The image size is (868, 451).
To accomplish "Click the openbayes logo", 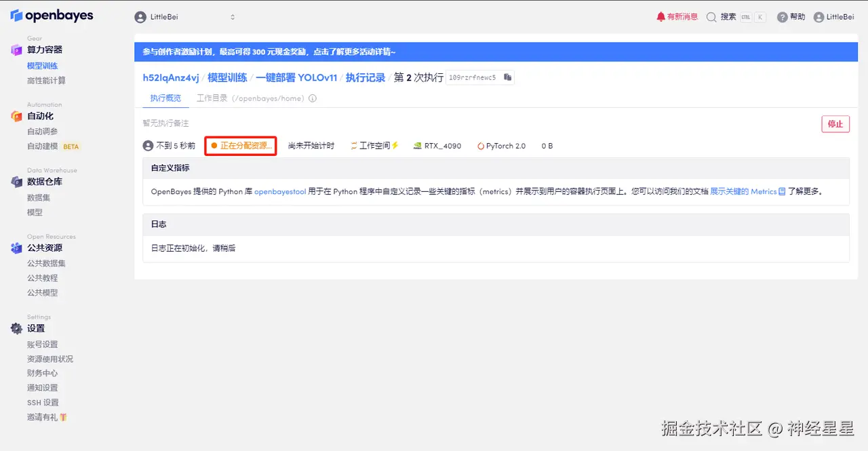I will (x=51, y=15).
